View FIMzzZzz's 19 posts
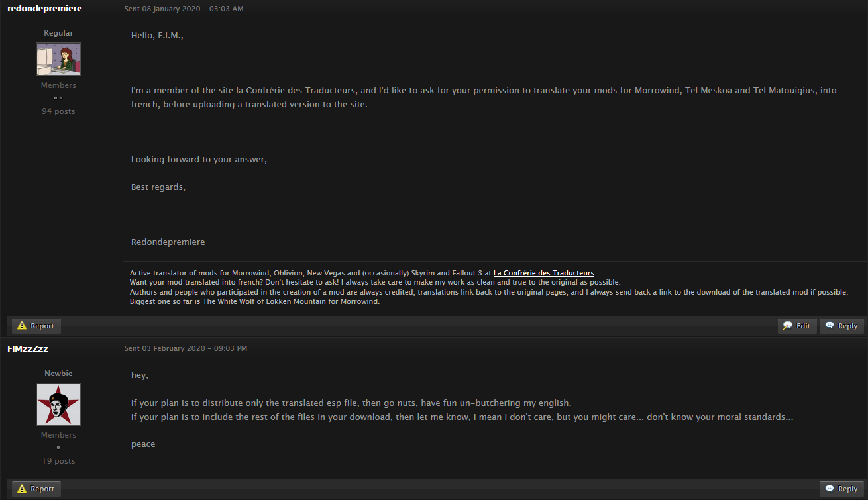 click(x=58, y=461)
